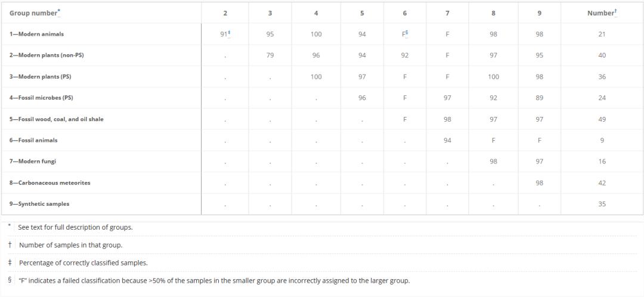644x297 pixels.
Task: Select the 4—Fossil microbes (PS) row label
Action: tap(41, 98)
